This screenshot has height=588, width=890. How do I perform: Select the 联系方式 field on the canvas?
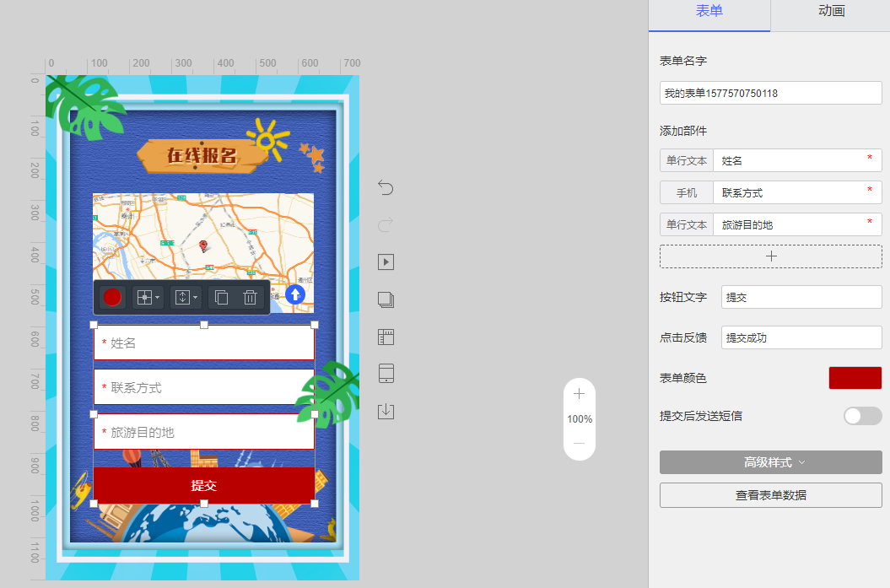tap(204, 388)
